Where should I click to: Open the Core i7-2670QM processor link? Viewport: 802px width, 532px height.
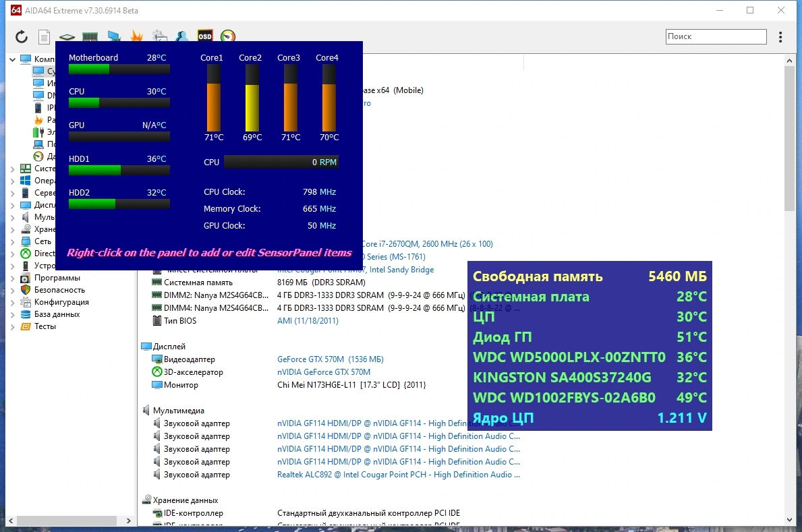click(x=428, y=244)
